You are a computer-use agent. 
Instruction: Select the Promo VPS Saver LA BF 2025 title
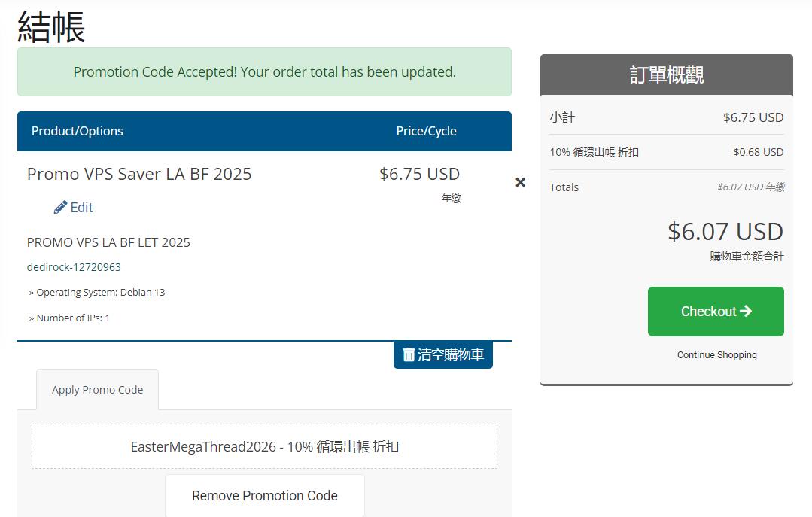139,174
